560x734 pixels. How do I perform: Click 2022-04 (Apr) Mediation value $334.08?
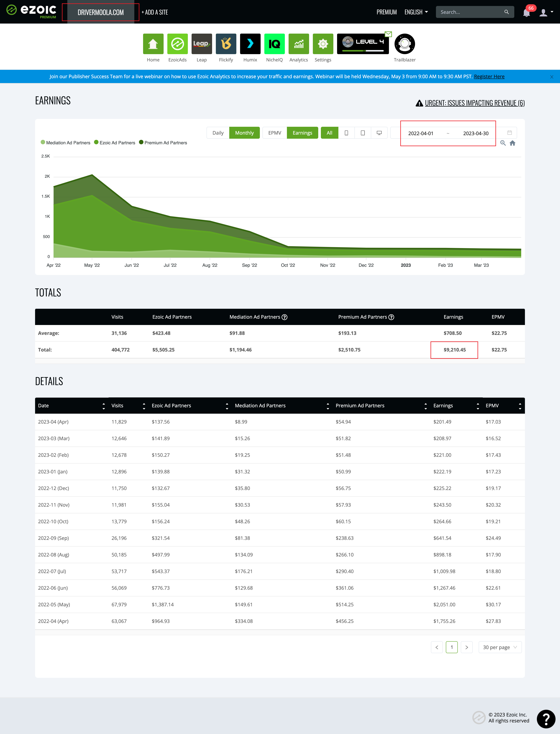click(244, 621)
